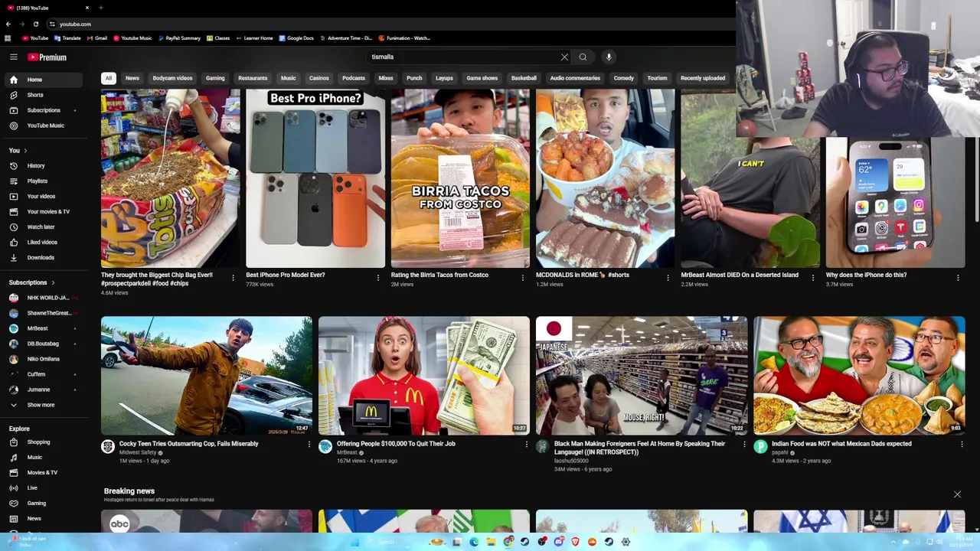This screenshot has height=551, width=980.
Task: Open options for MCDONALDS in ROME short
Action: pyautogui.click(x=668, y=278)
